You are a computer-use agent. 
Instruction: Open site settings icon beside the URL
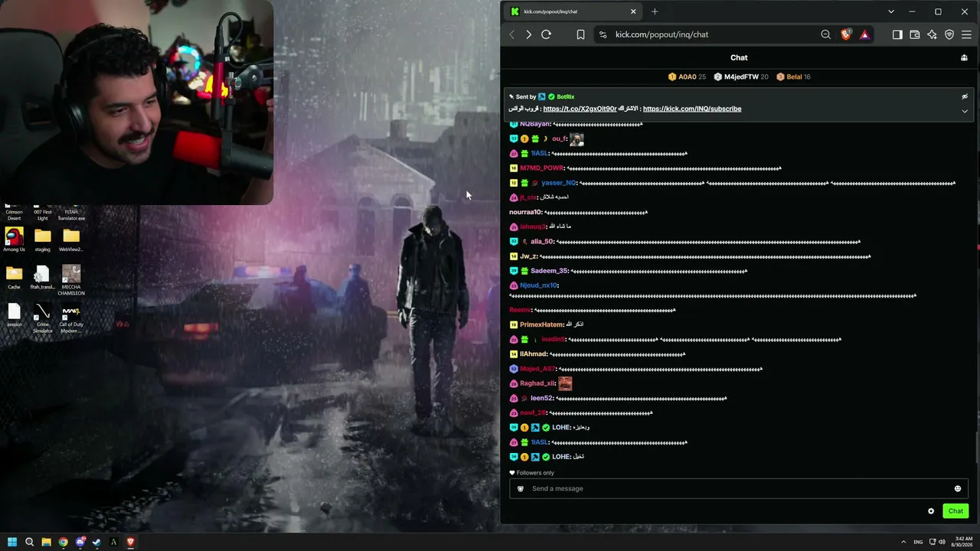[x=603, y=34]
